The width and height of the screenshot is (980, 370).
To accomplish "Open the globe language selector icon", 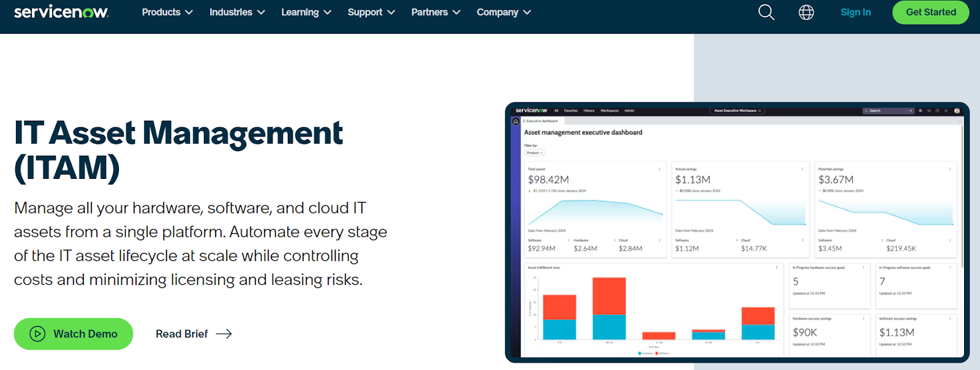I will point(806,12).
